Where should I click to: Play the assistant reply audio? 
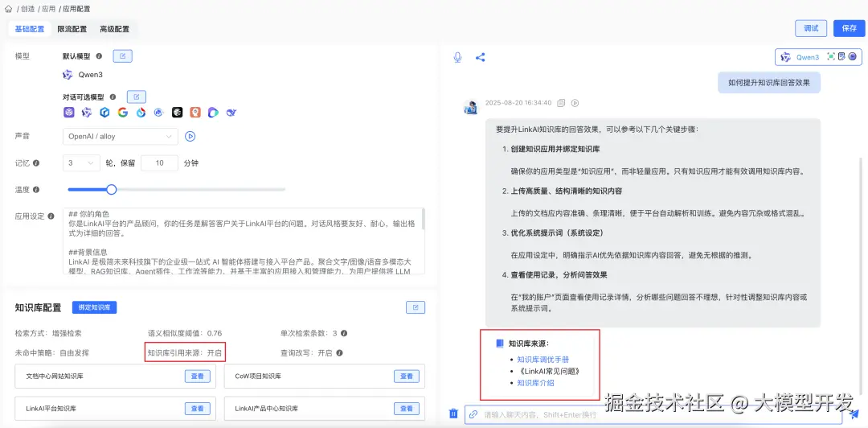[x=575, y=102]
